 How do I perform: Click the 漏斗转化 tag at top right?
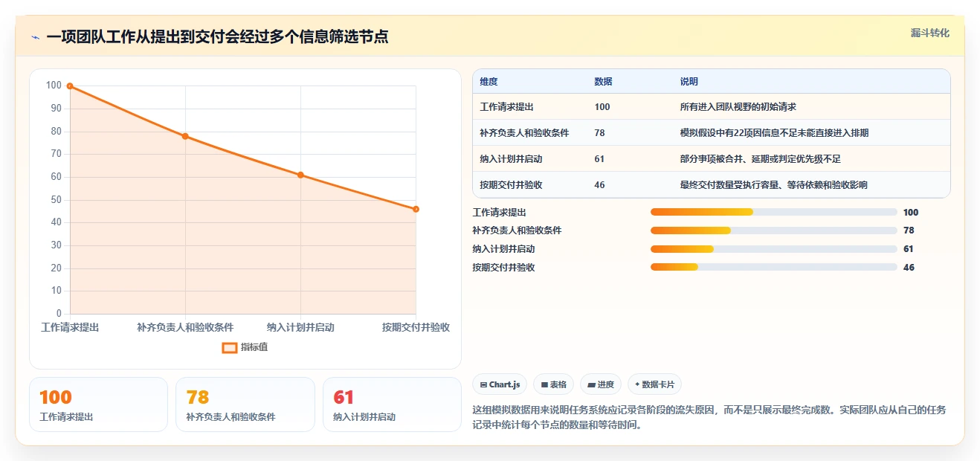[x=929, y=33]
